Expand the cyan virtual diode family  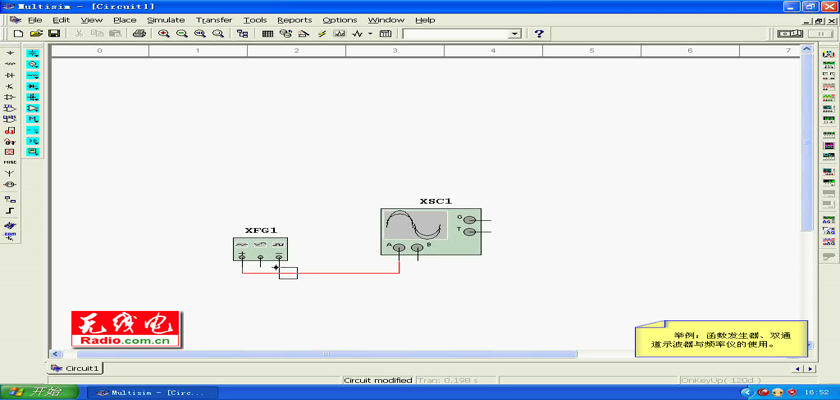33,86
